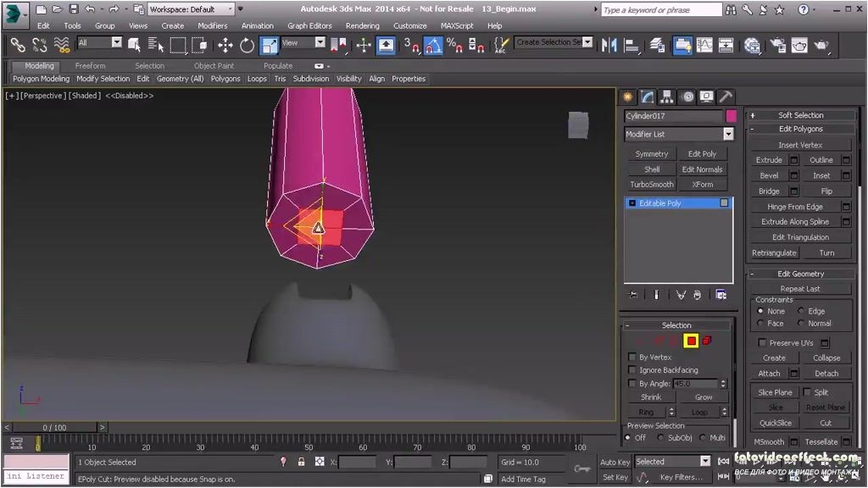Open the Motion command panel

[687, 97]
